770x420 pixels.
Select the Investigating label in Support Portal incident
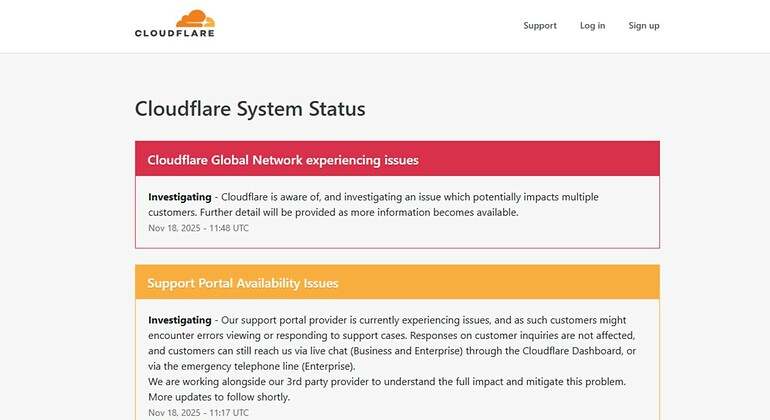(x=180, y=320)
